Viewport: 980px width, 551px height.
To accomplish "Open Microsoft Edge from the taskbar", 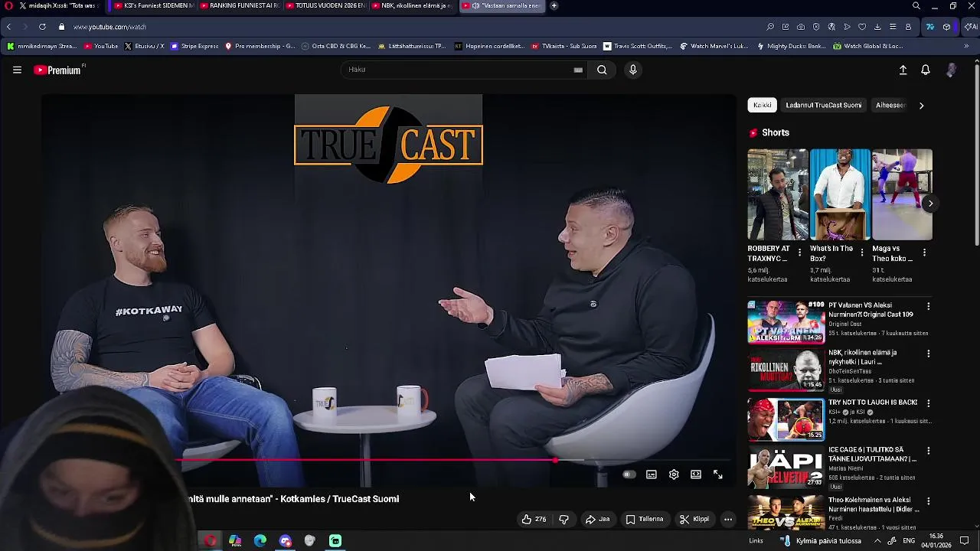I will (x=260, y=540).
